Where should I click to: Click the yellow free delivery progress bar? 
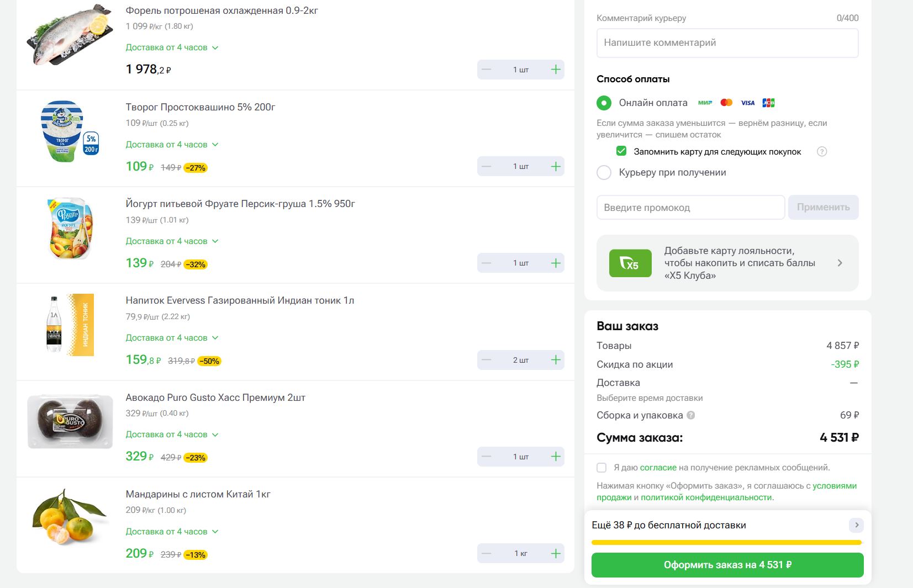coord(726,543)
